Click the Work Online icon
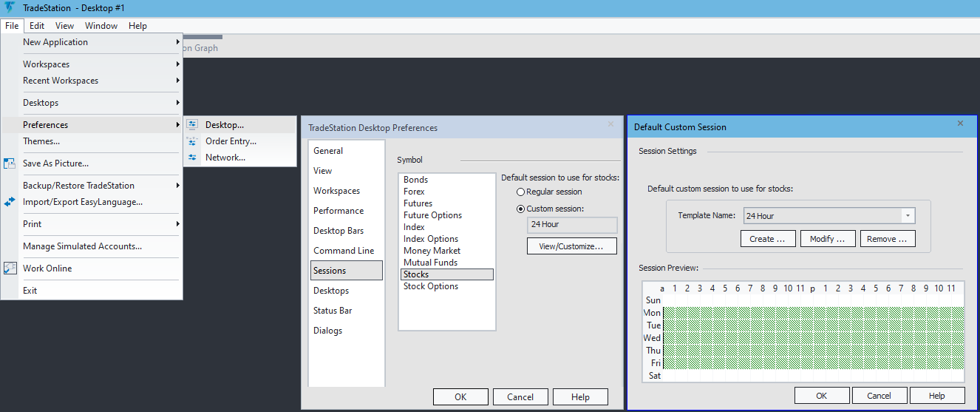Viewport: 980px width, 412px height. point(10,269)
